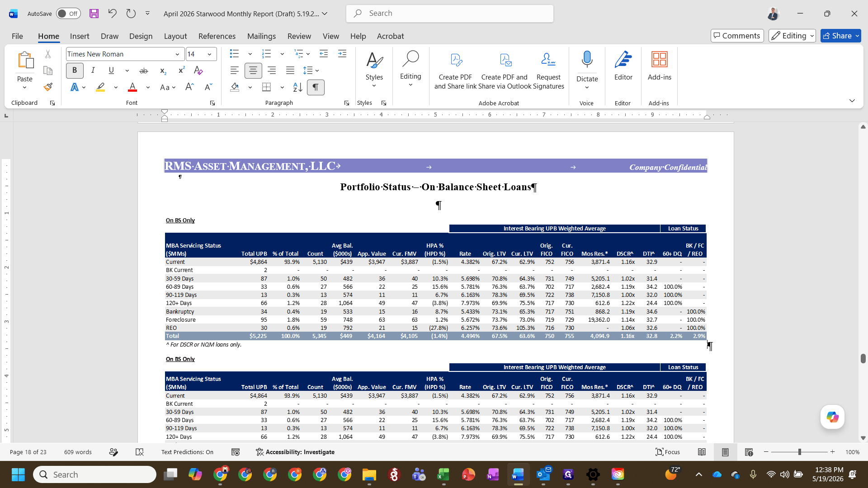Viewport: 868px width, 488px height.
Task: Open the Copilot floating button
Action: click(832, 417)
